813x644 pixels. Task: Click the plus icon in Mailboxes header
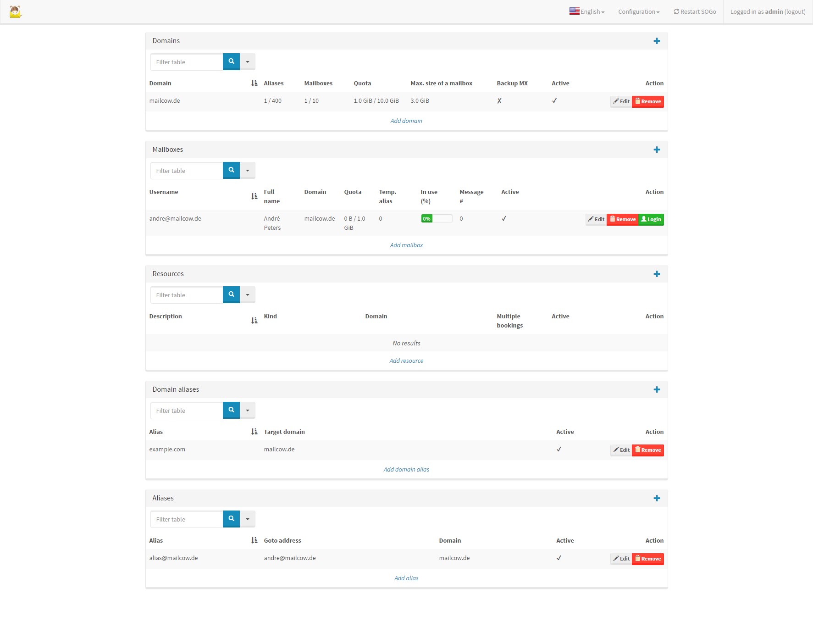pos(657,150)
